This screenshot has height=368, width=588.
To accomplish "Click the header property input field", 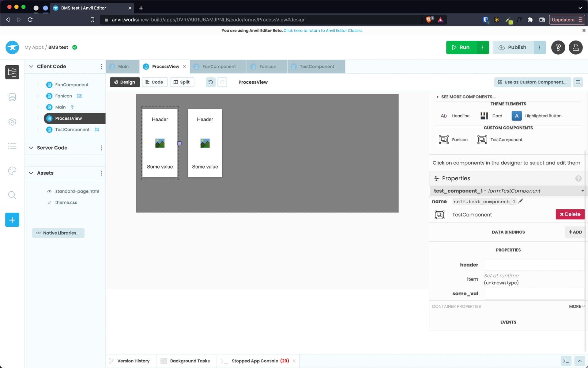I will 533,264.
